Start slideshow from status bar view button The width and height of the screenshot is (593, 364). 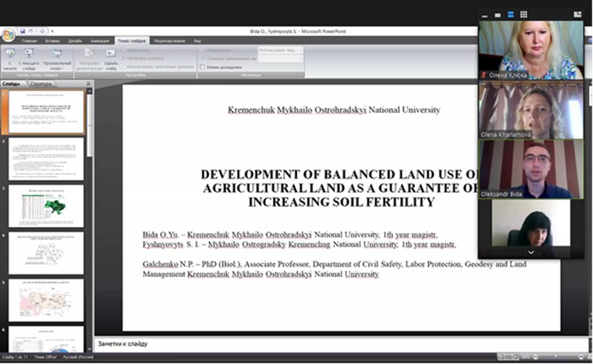pos(515,357)
